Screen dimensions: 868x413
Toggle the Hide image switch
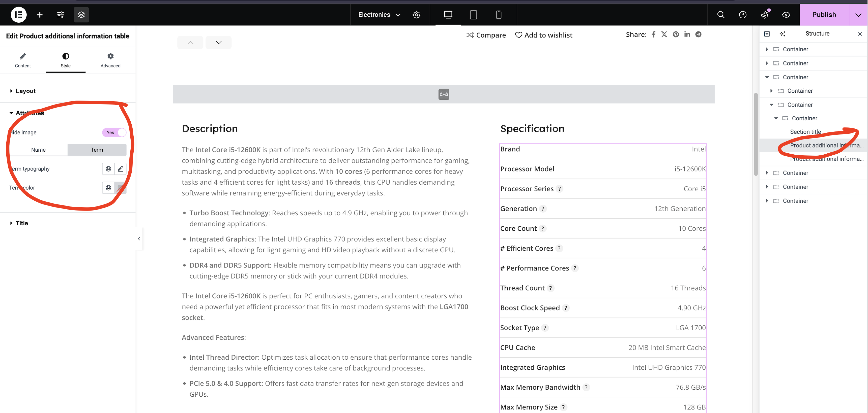(114, 132)
